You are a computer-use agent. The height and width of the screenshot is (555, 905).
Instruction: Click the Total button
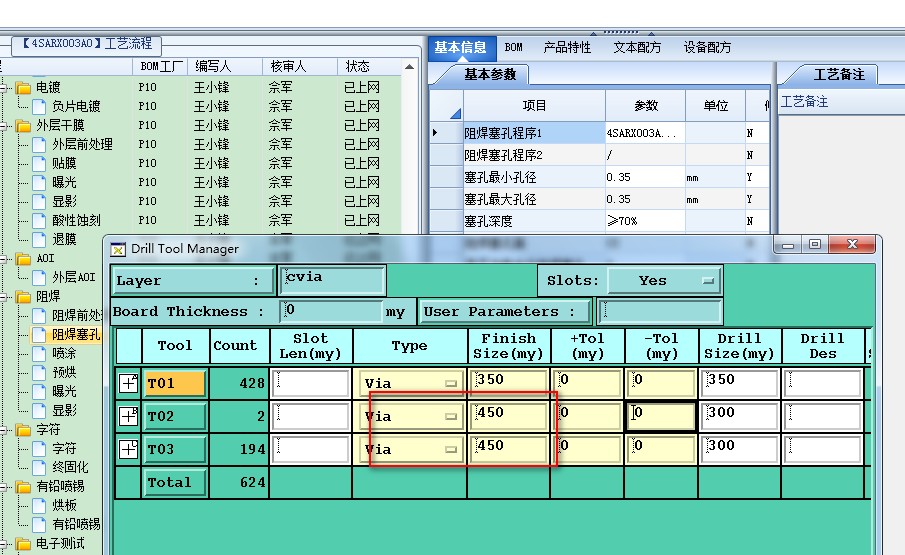pos(175,482)
